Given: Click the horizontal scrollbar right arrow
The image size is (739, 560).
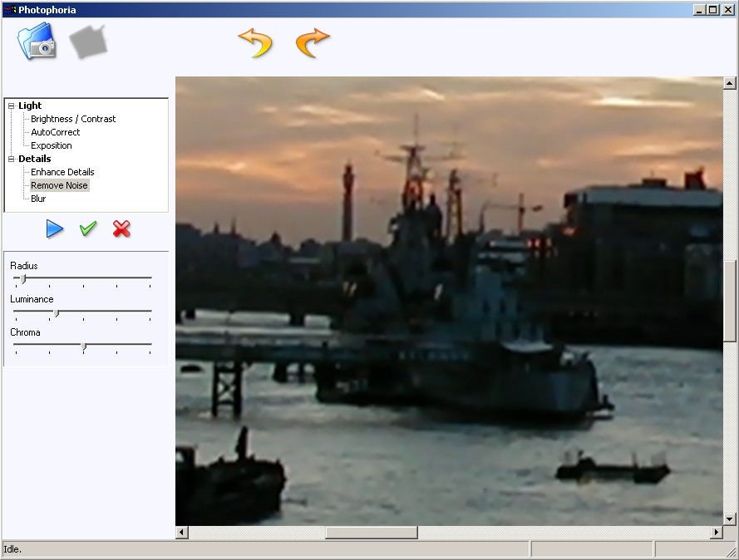Looking at the screenshot, I should pos(717,533).
